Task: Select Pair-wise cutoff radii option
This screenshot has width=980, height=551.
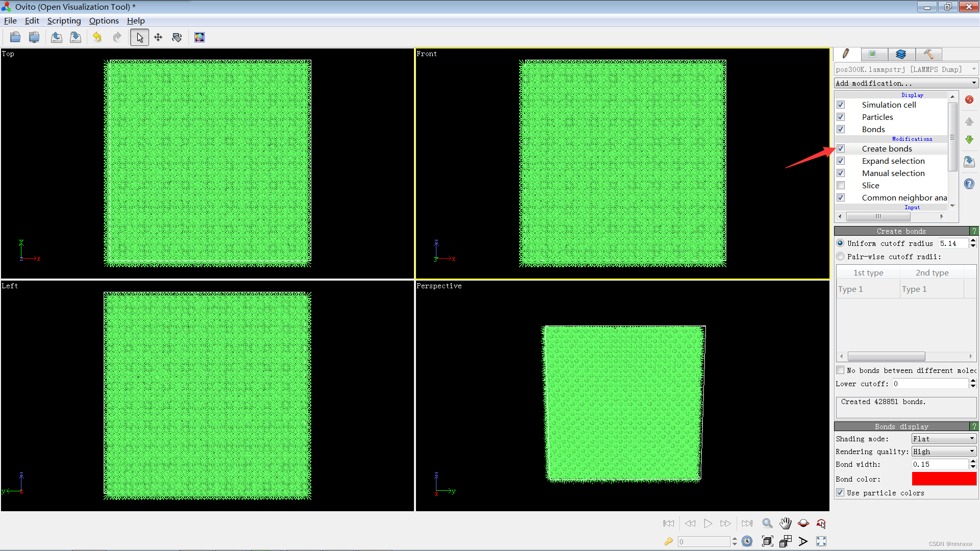Action: click(841, 257)
